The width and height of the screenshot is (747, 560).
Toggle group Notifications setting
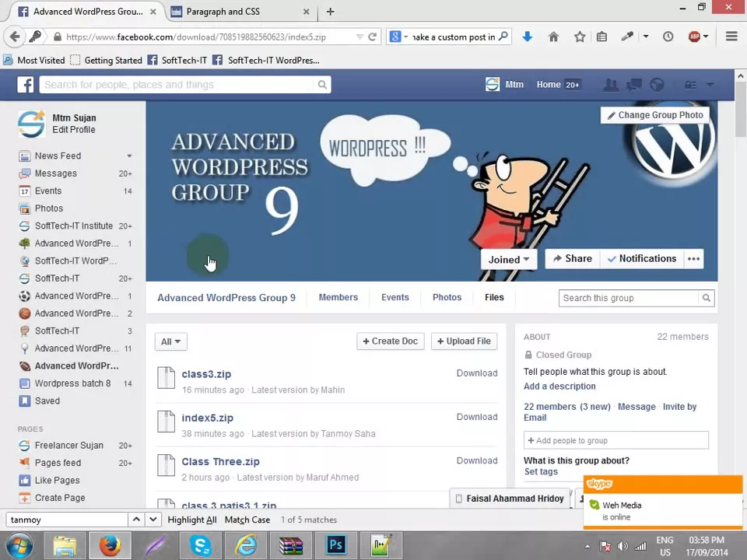click(x=642, y=258)
